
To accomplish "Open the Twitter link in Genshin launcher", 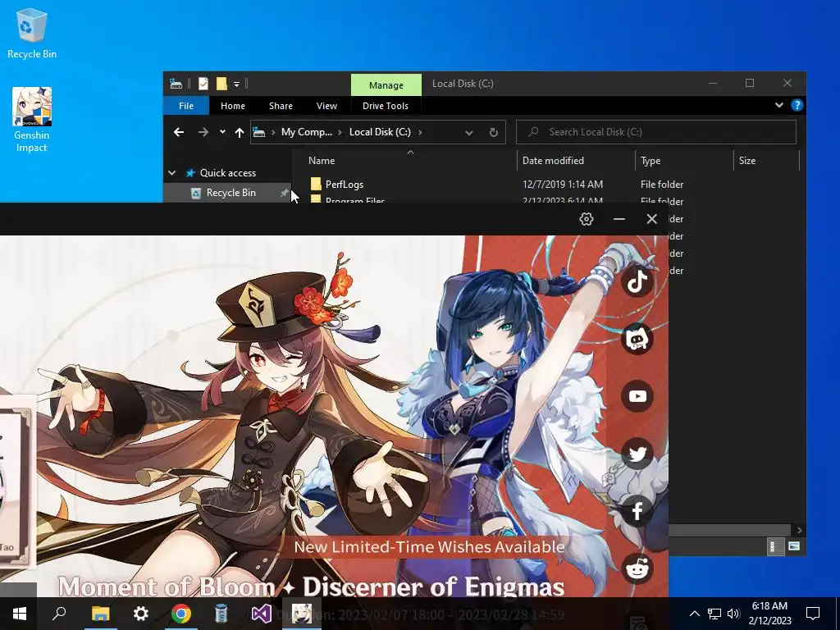I will (x=637, y=454).
